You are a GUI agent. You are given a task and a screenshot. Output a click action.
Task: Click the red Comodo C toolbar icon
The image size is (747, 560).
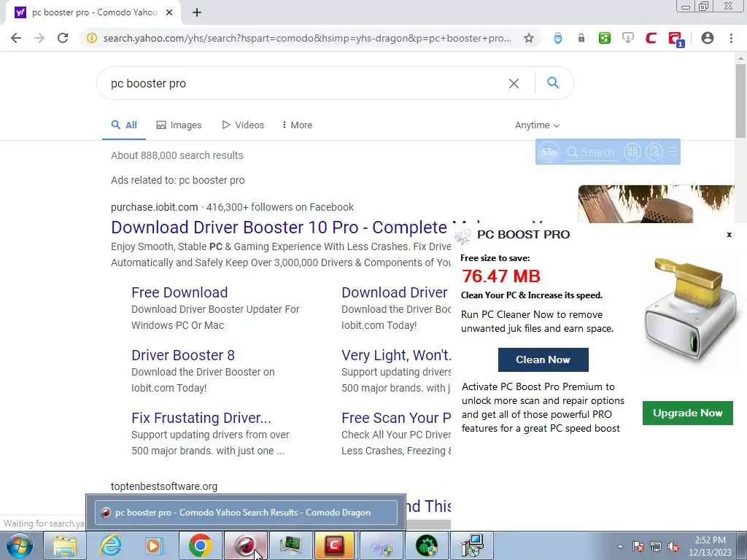coord(651,38)
